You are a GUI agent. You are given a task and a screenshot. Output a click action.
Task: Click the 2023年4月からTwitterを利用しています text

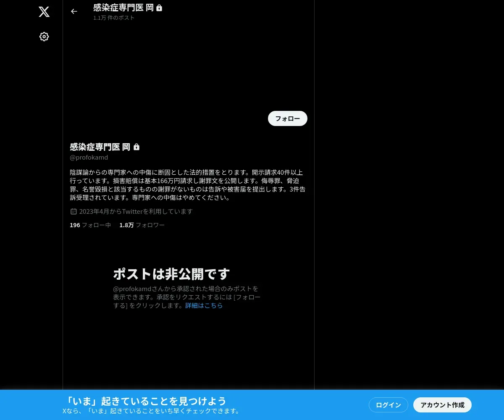[x=136, y=211]
